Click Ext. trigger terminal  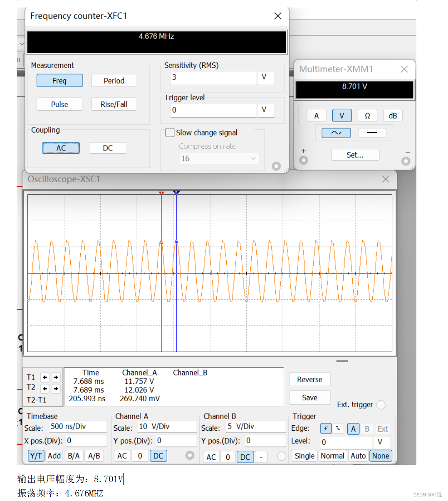click(381, 405)
